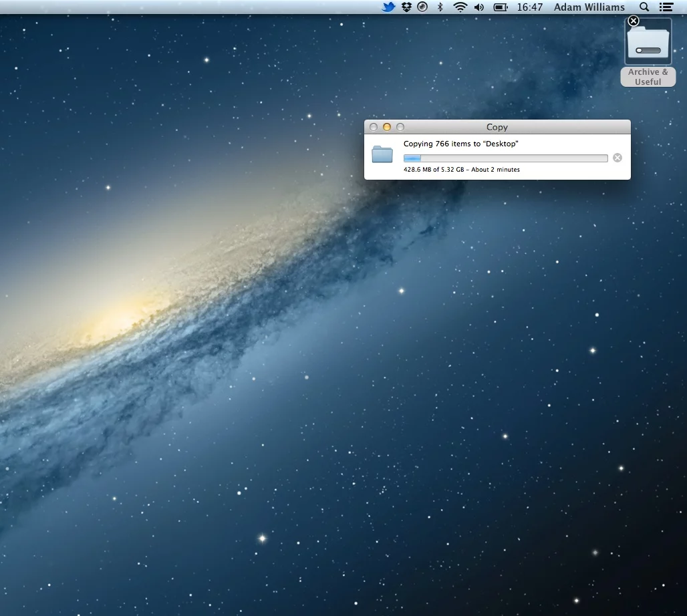Click the 428.6 MB of 5.32 GB status text

tap(461, 169)
